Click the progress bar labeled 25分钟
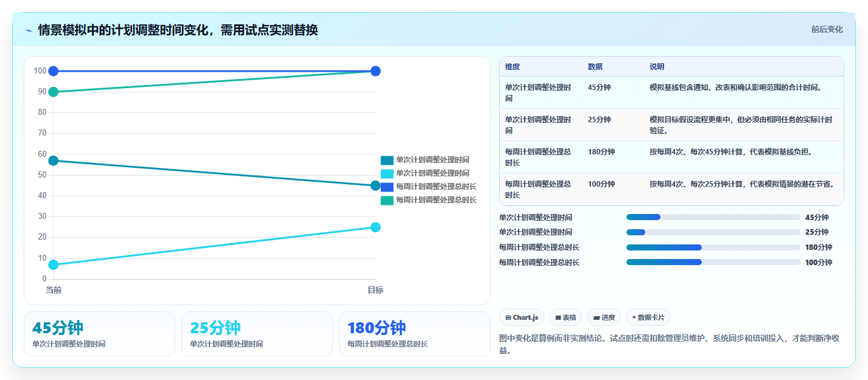Screen dimensions: 868x380 tap(713, 232)
